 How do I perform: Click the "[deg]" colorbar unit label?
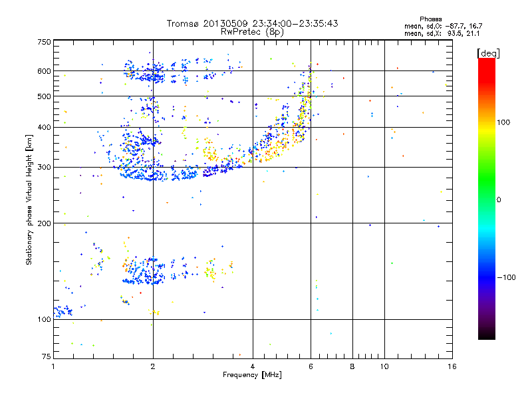(488, 53)
